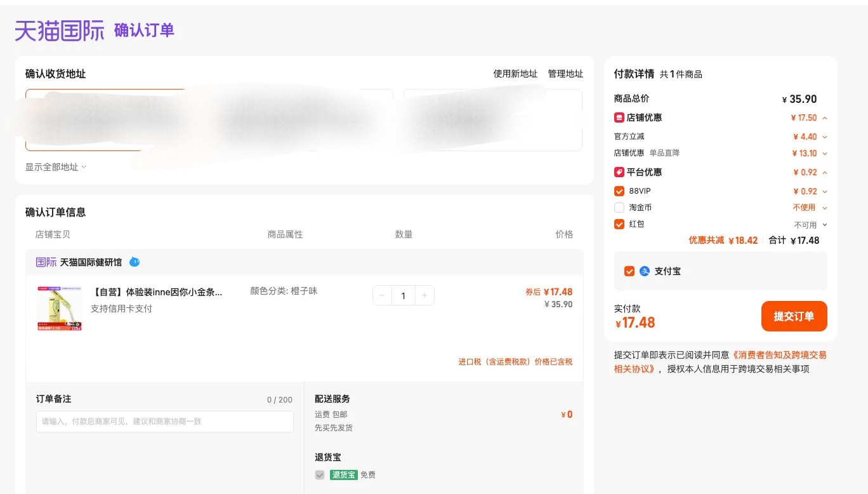The width and height of the screenshot is (868, 494).
Task: Collapse the 平台优惠 section arrow
Action: [824, 173]
